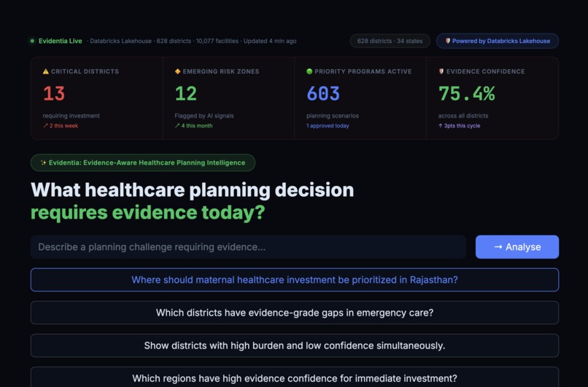Image resolution: width=588 pixels, height=387 pixels.
Task: Click the warning triangle beside Critical Districts
Action: (x=46, y=71)
